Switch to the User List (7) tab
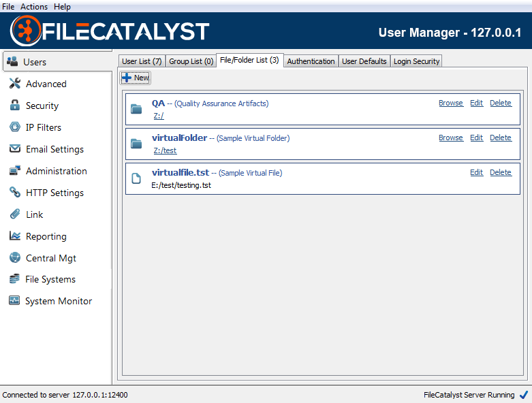532x403 pixels. (142, 61)
